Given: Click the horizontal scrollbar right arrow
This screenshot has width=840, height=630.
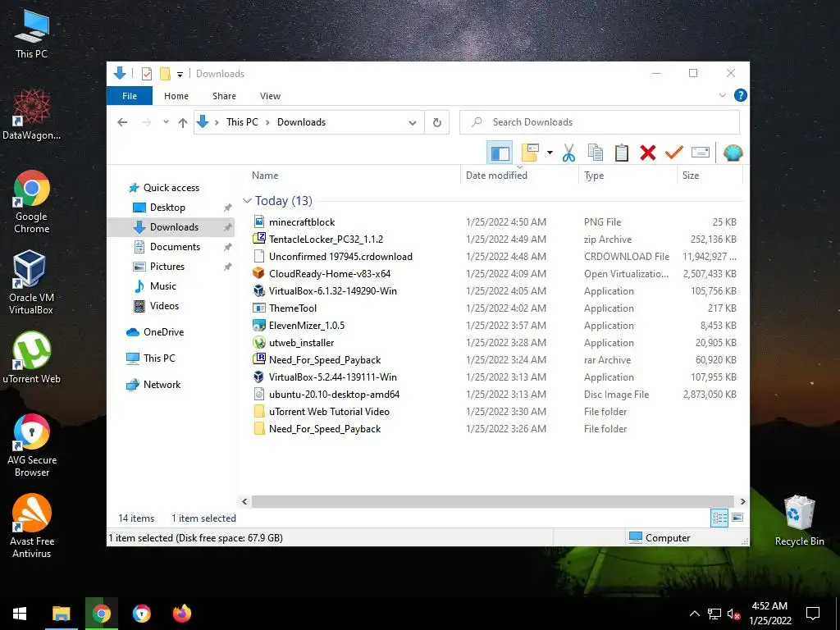Looking at the screenshot, I should point(742,501).
